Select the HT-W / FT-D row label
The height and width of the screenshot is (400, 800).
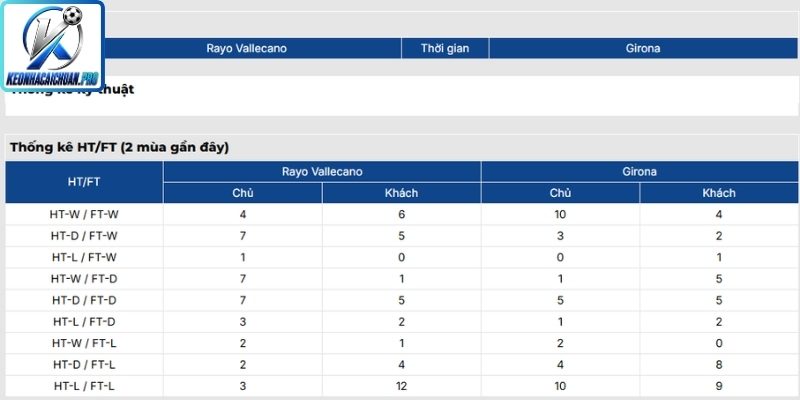pyautogui.click(x=84, y=279)
